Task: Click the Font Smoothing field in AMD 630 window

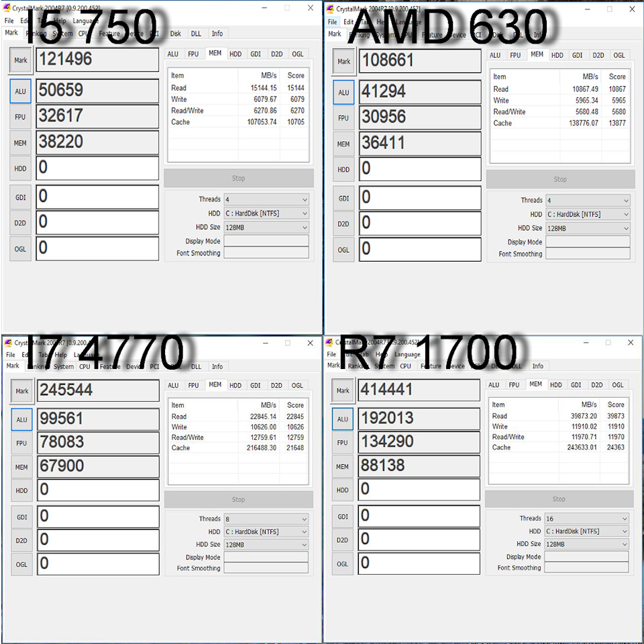Action: (x=588, y=254)
